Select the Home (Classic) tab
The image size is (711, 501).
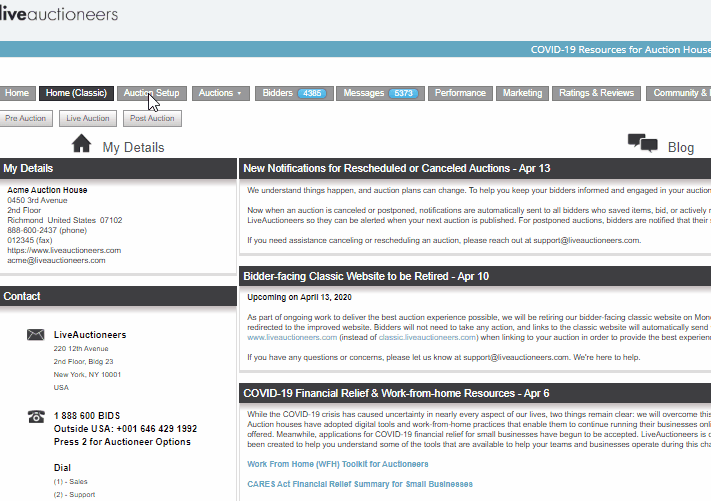(x=76, y=93)
